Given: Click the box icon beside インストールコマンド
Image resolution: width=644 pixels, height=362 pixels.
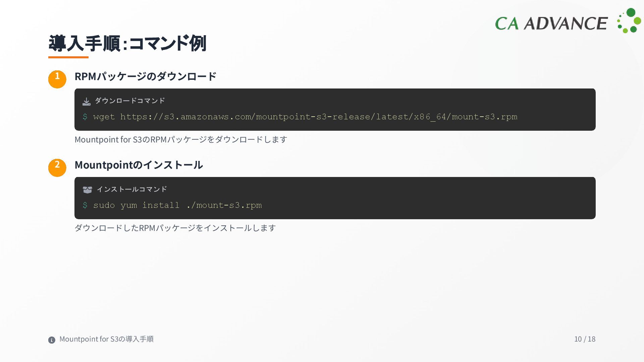Looking at the screenshot, I should click(87, 190).
